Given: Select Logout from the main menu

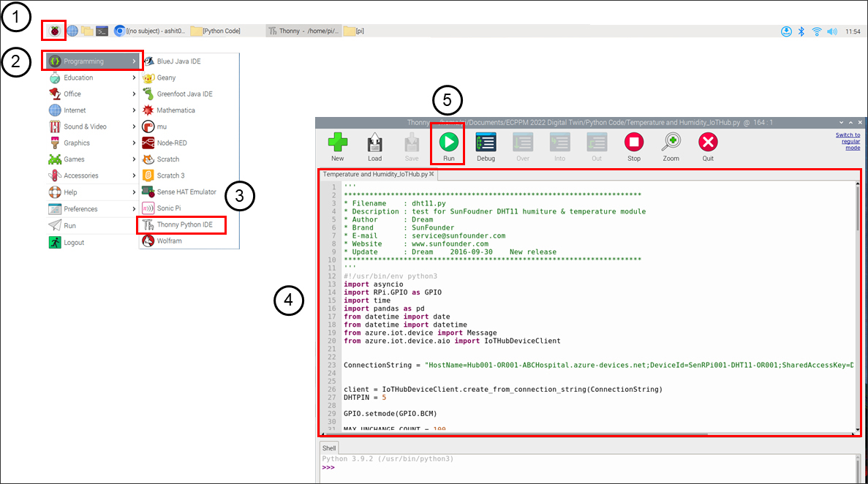Looking at the screenshot, I should click(92, 243).
